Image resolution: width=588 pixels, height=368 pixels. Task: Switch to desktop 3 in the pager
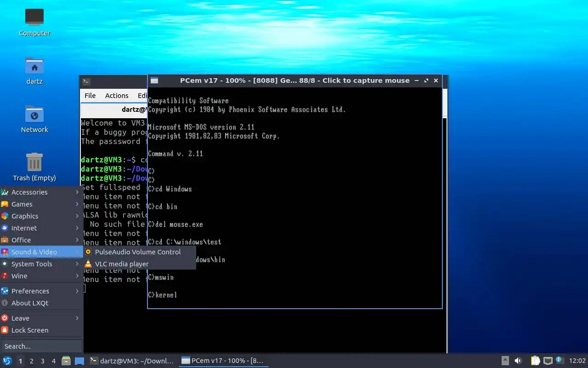pos(42,361)
